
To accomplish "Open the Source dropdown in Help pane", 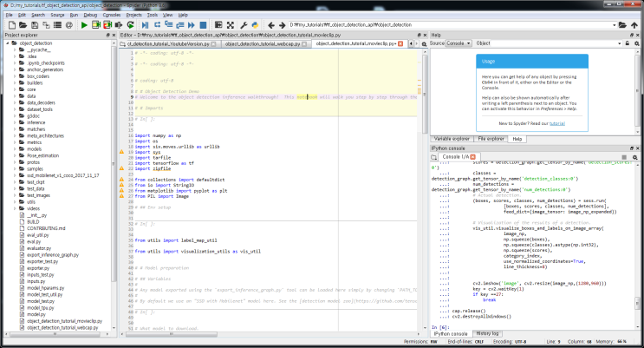I will click(x=457, y=43).
